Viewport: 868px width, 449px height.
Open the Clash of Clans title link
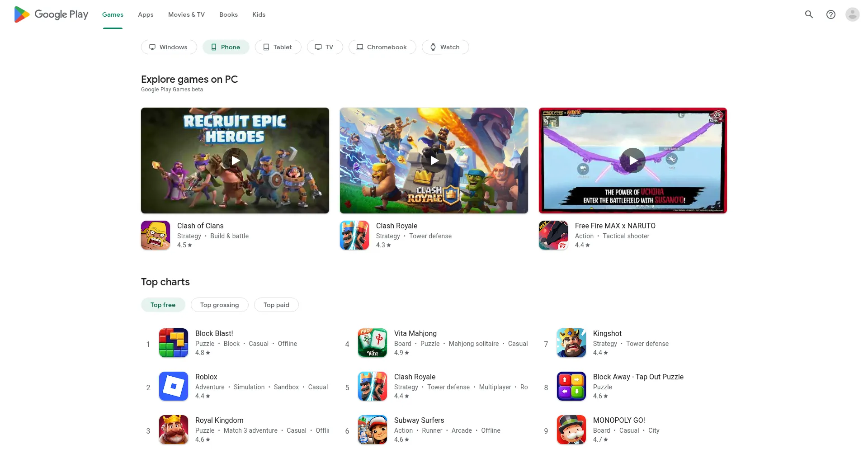tap(200, 226)
